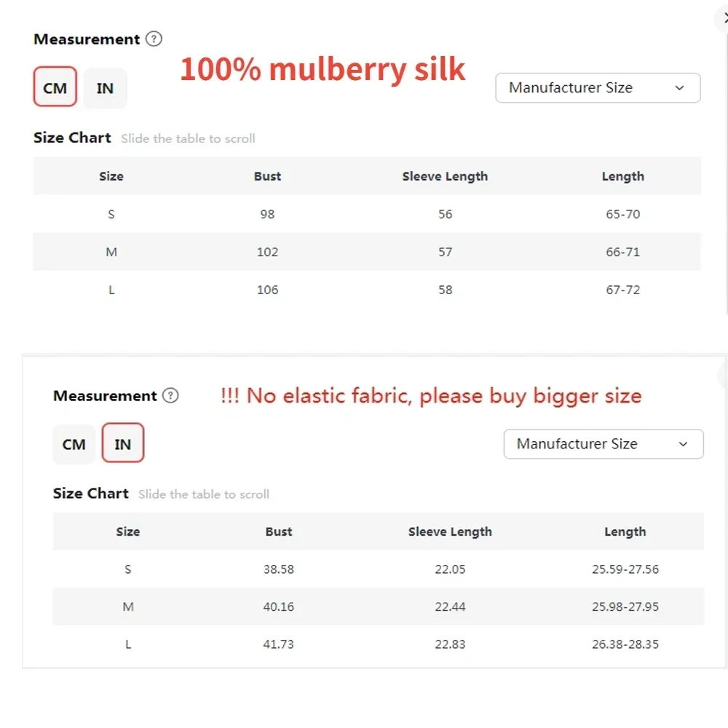Click bust value 102 for size M
Viewport: 728px width, 728px height.
click(x=267, y=252)
